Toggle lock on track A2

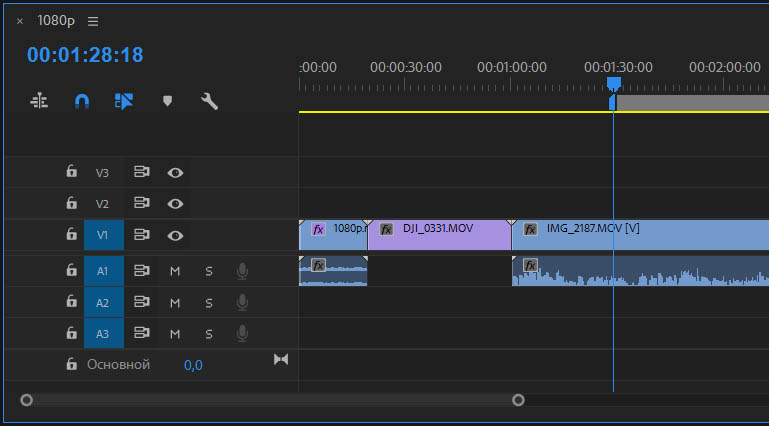[x=72, y=301]
